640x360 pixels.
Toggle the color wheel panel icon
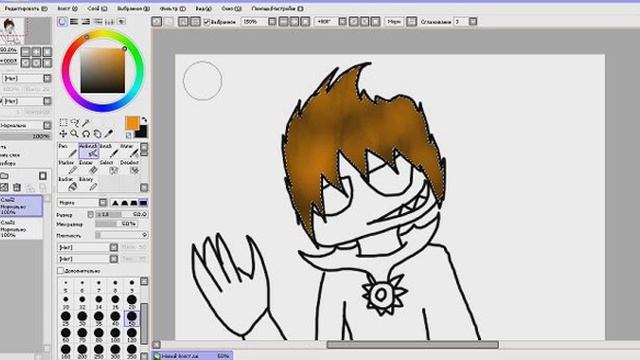pos(62,22)
